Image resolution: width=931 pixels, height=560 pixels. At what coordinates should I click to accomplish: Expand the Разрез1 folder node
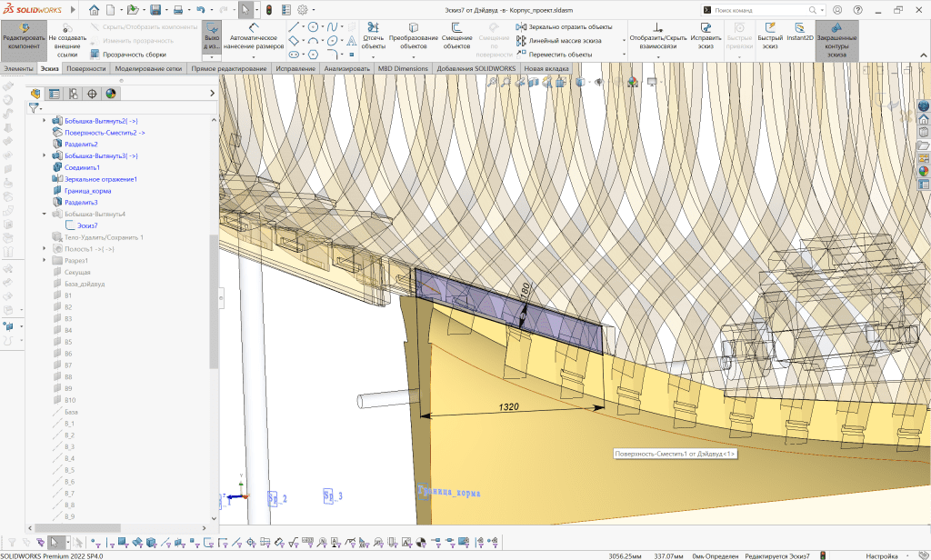tap(45, 261)
